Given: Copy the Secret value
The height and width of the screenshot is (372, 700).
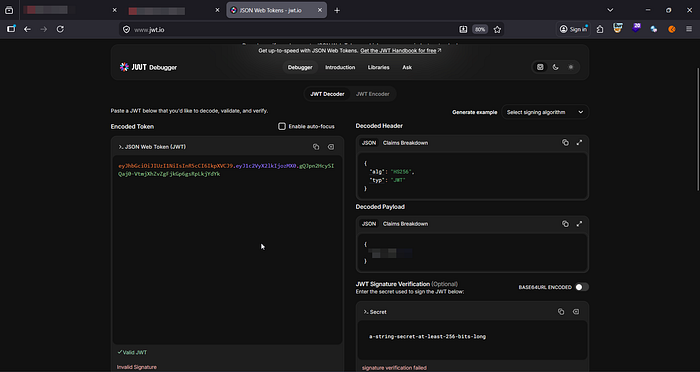Looking at the screenshot, I should (561, 312).
